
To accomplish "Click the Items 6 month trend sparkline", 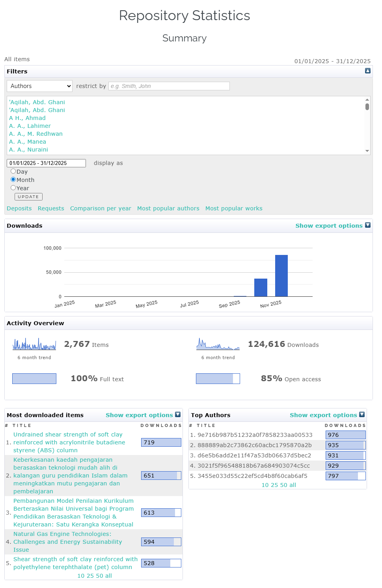I will click(34, 345).
